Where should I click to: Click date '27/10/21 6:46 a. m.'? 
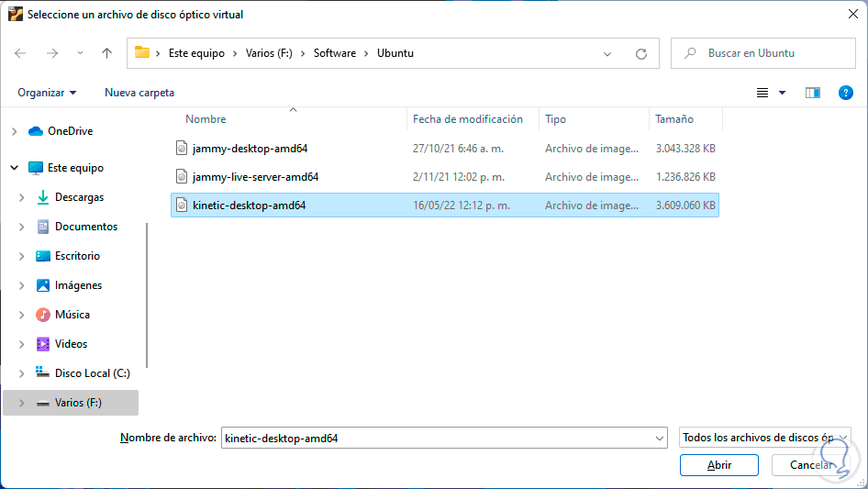pyautogui.click(x=458, y=149)
